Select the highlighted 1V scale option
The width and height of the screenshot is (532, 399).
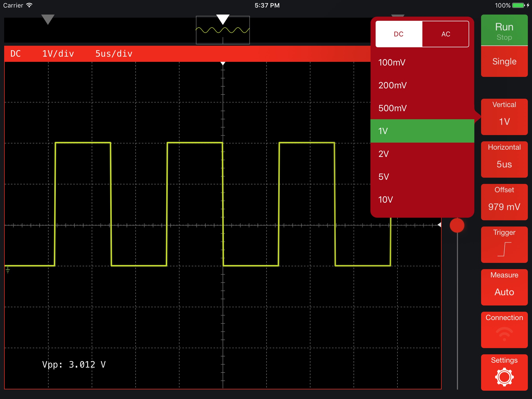pos(422,131)
